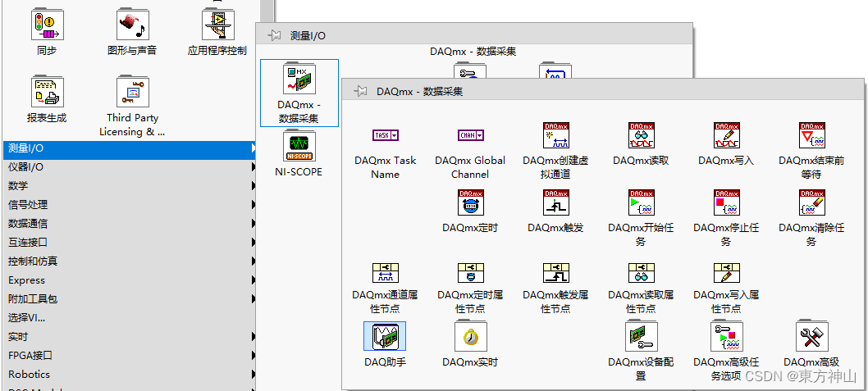Select DAQmx开始任务 VI
The width and height of the screenshot is (868, 391).
click(x=642, y=202)
